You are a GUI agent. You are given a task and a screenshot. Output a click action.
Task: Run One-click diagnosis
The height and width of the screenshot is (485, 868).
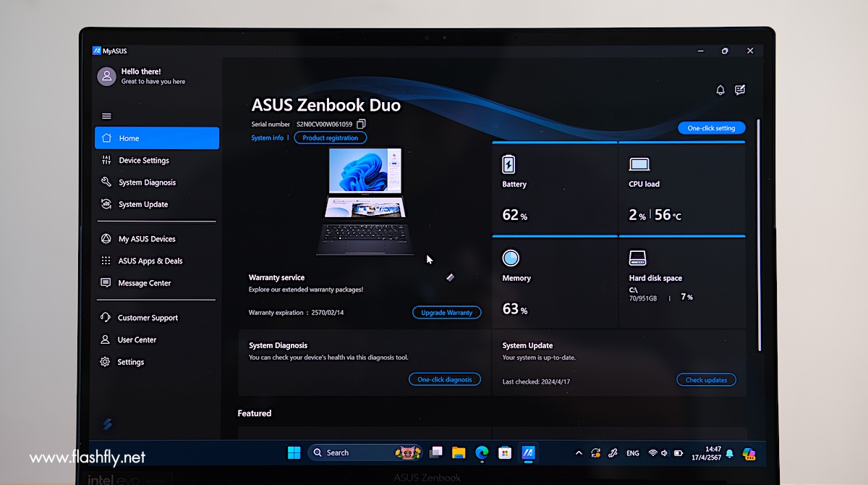(x=444, y=379)
